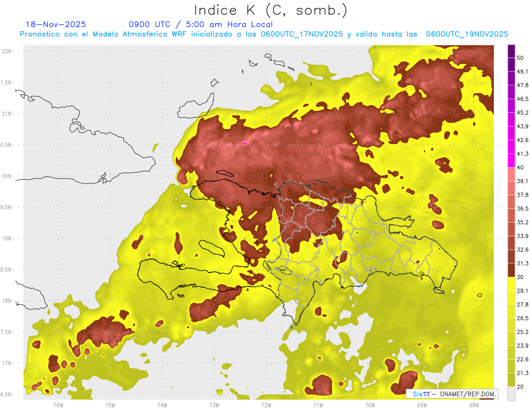Click the '1.5N' latitude label
532x411 pixels.
[x=7, y=82]
